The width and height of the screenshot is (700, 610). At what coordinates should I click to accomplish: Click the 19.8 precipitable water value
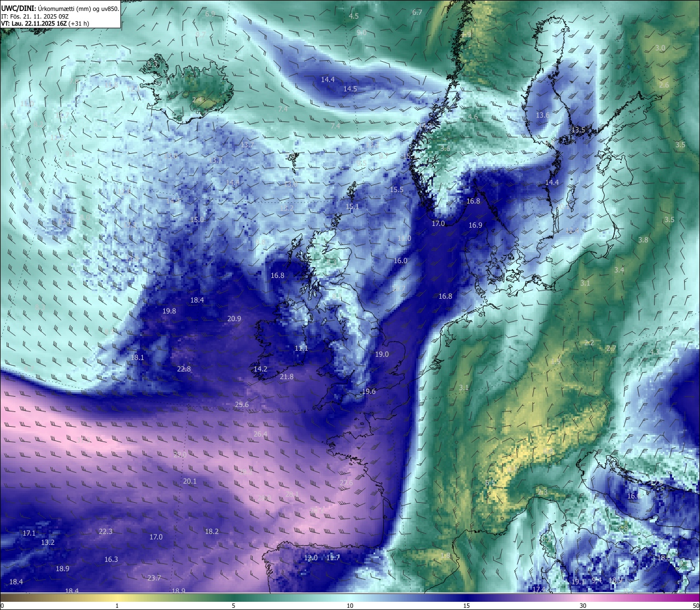[169, 311]
